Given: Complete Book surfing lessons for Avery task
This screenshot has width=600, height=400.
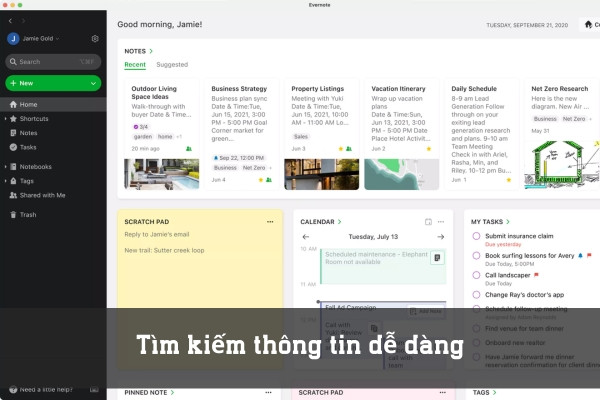Looking at the screenshot, I should [x=476, y=256].
